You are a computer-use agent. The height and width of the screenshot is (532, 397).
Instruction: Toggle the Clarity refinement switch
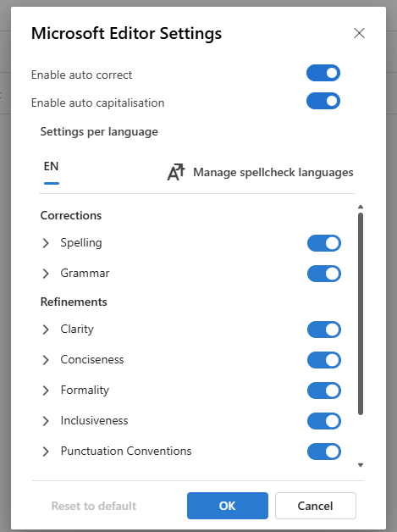[323, 330]
